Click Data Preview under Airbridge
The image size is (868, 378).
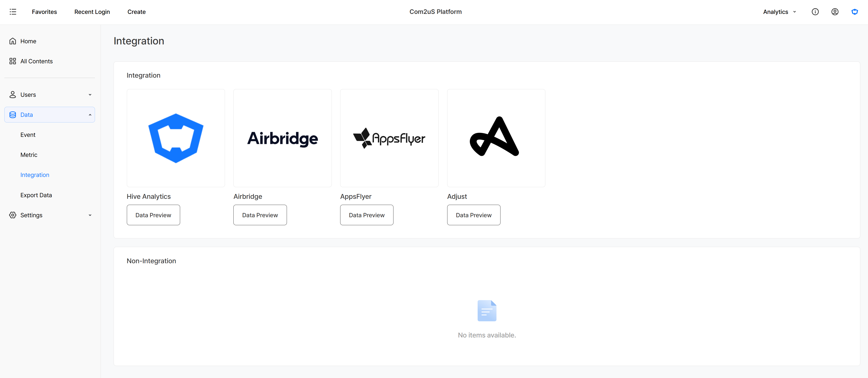[x=260, y=215]
